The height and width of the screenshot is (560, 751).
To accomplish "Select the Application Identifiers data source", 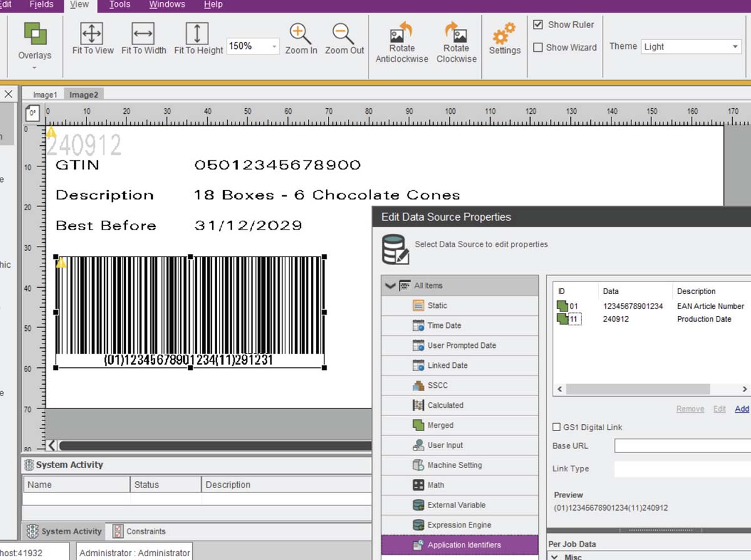I will (460, 545).
